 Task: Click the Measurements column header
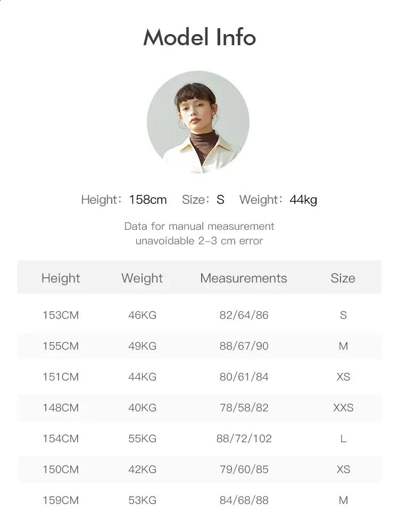(244, 278)
